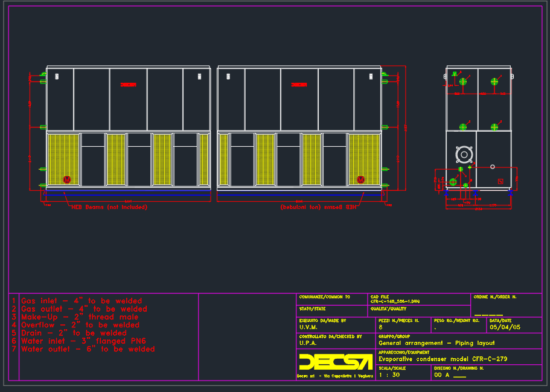Select legend row 'Make-Up - 2" thread male'
This screenshot has height=392, width=550.
pyautogui.click(x=80, y=317)
